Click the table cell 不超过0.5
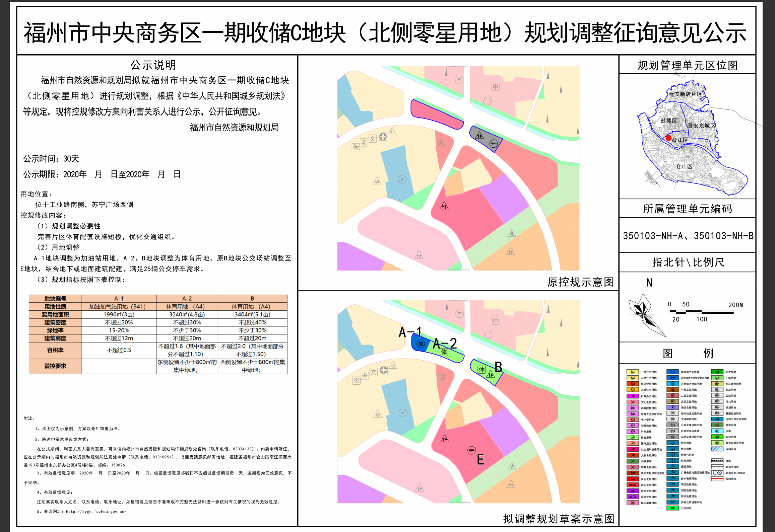 pos(119,350)
